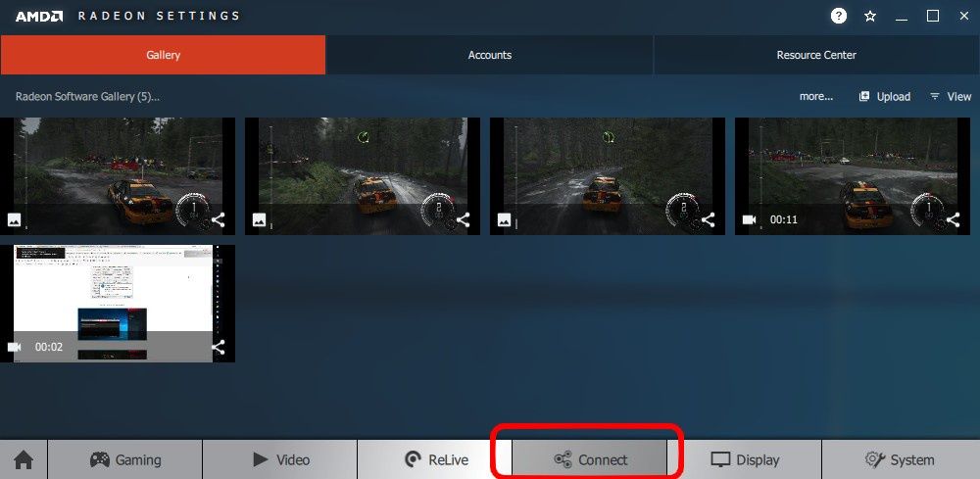Click the AMD logo
The image size is (980, 479).
coord(39,17)
